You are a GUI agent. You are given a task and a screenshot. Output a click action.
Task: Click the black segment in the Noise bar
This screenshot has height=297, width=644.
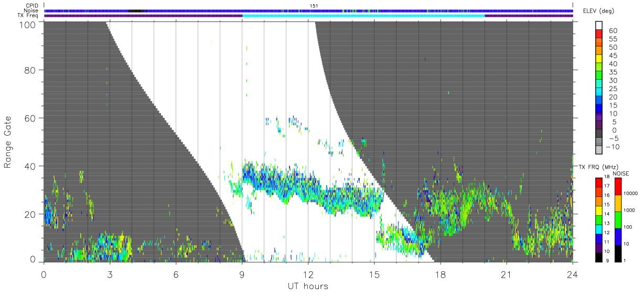pyautogui.click(x=137, y=10)
